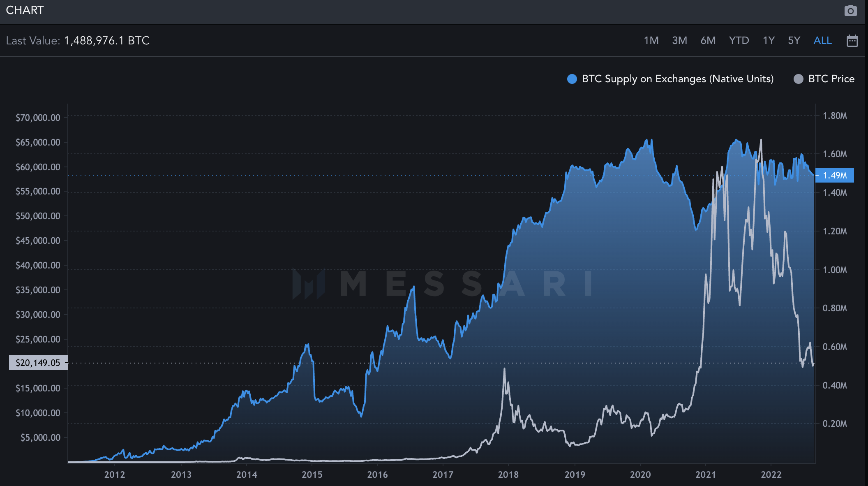The width and height of the screenshot is (868, 486).
Task: Click the 1.00M supply axis label
Action: tap(835, 270)
